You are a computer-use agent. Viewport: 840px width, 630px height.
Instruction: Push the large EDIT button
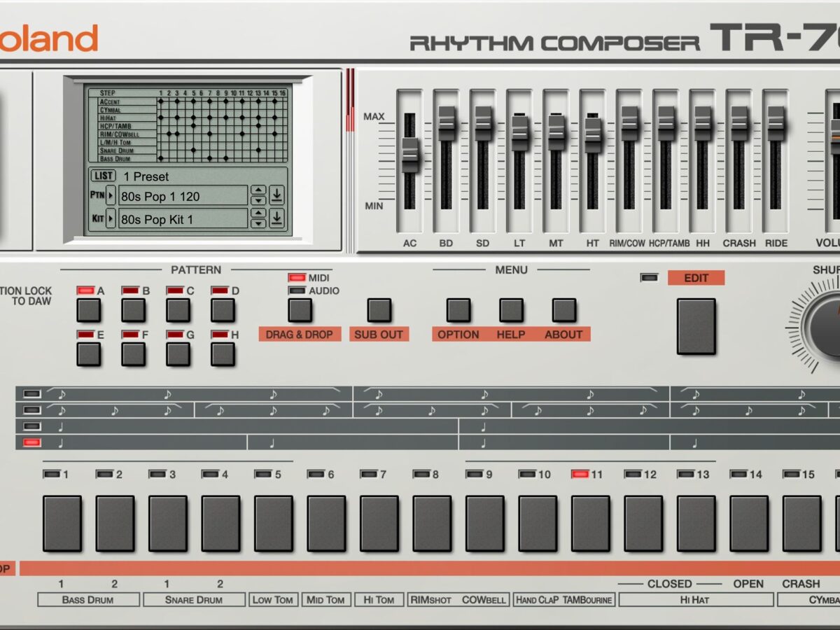point(696,327)
